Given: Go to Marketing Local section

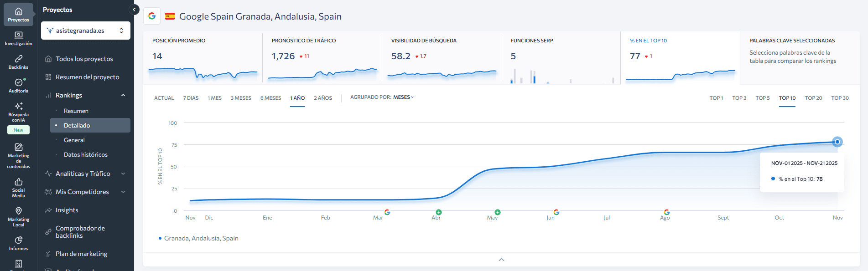Looking at the screenshot, I should tap(18, 217).
